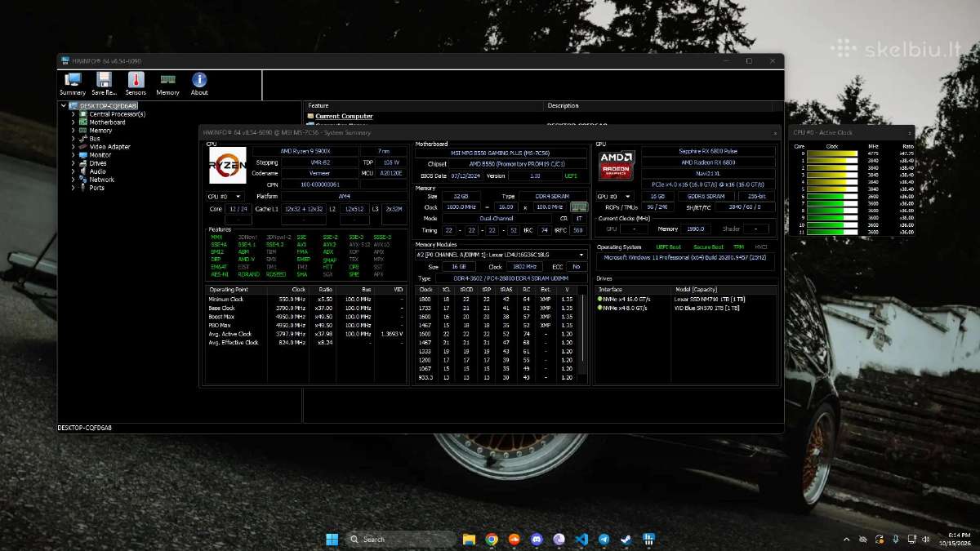
Task: Click the Windows taskbar Search box
Action: [x=399, y=539]
